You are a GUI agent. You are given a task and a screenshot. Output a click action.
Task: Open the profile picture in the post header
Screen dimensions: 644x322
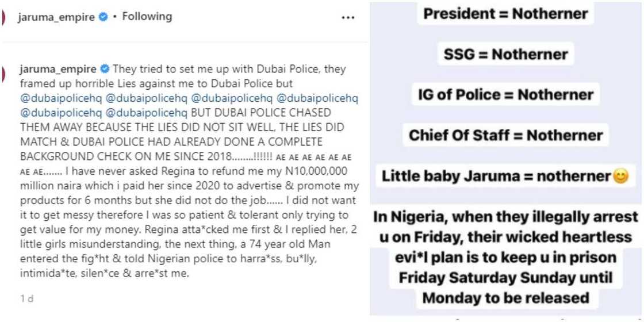(x=3, y=17)
